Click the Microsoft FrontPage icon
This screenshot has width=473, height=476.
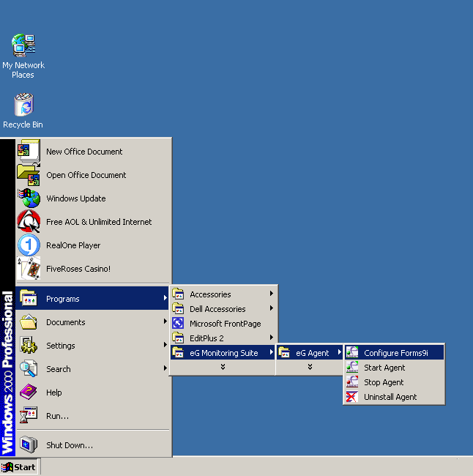coord(178,323)
